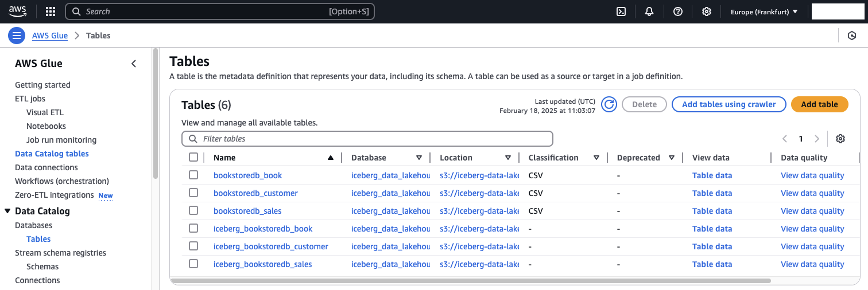
Task: Select Tables under Databases in sidebar
Action: pyautogui.click(x=38, y=239)
